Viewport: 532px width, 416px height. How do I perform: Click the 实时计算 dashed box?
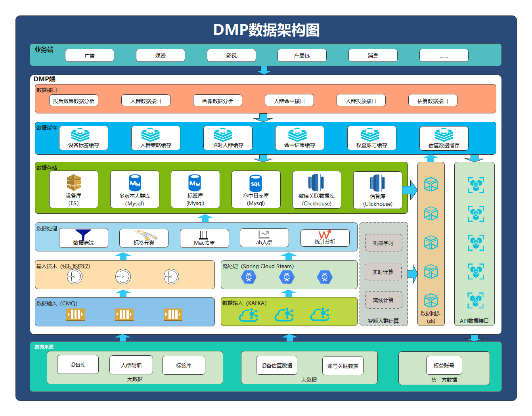383,272
